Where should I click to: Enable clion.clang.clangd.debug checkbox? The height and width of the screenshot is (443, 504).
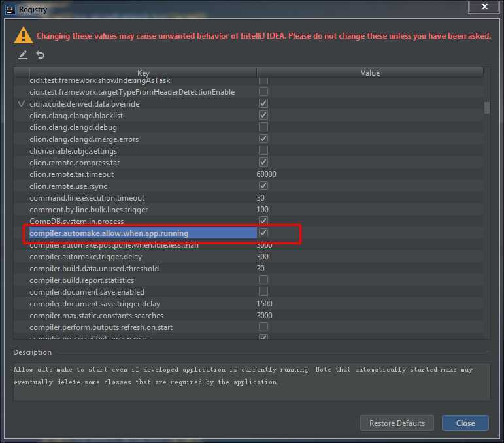coord(263,127)
